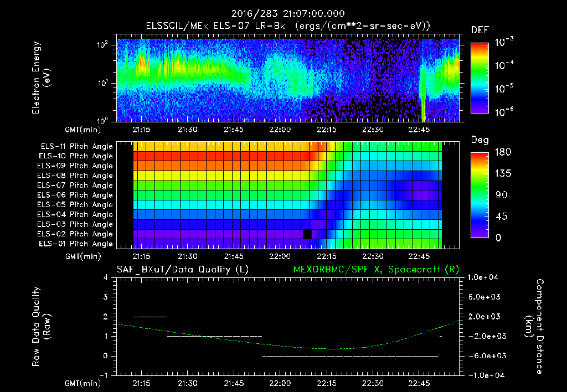Click the ELS-07 Pitch Angle row label

(x=75, y=185)
